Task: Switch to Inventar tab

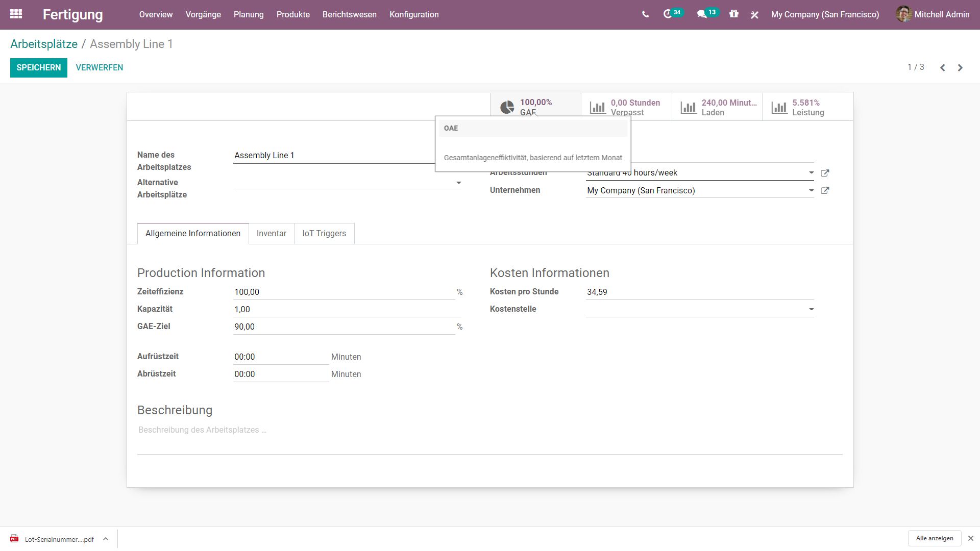Action: point(271,233)
